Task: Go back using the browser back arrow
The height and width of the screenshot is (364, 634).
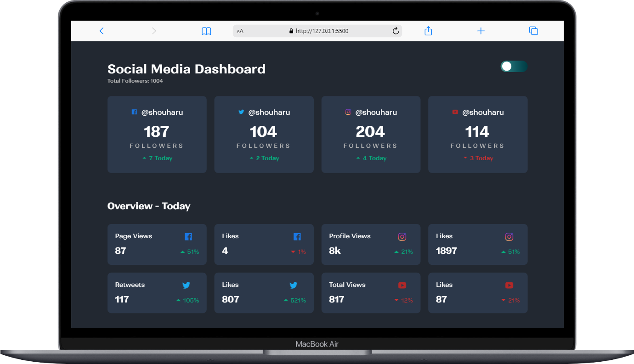Action: click(x=102, y=31)
